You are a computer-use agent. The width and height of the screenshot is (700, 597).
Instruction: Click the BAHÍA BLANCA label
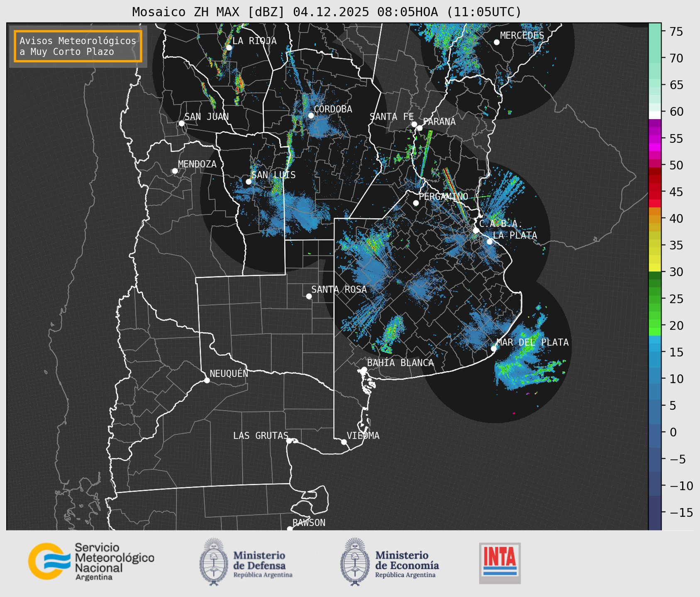click(x=400, y=363)
